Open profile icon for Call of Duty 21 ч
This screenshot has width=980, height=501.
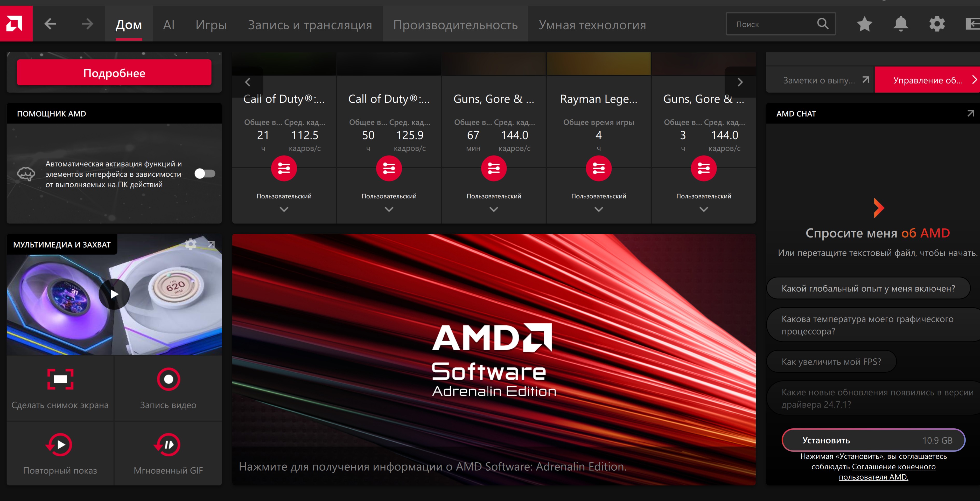tap(284, 168)
